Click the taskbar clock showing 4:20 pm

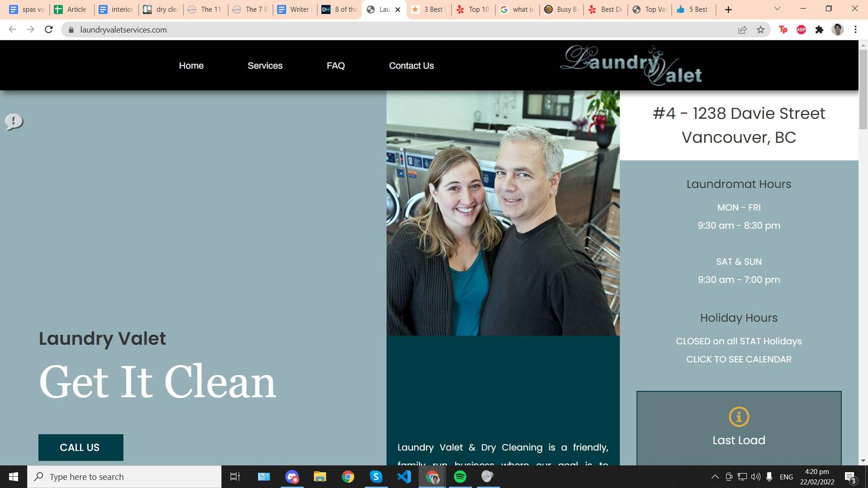817,477
